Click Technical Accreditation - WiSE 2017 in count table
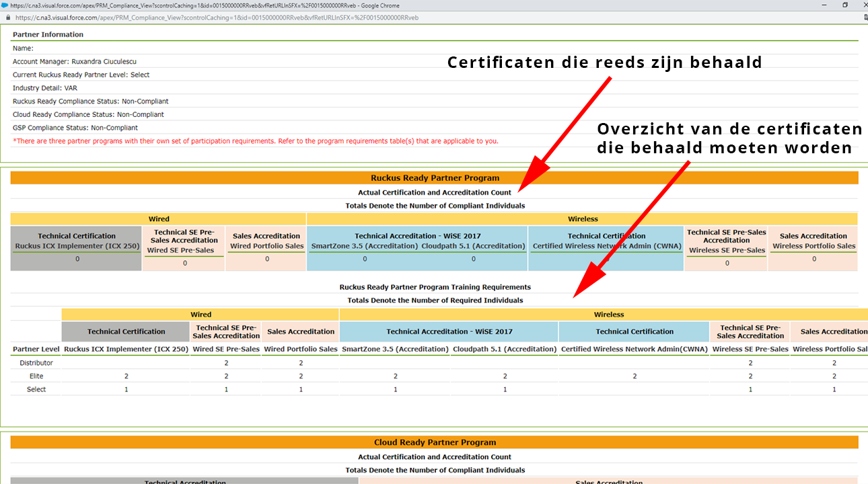This screenshot has height=484, width=868. [x=418, y=236]
